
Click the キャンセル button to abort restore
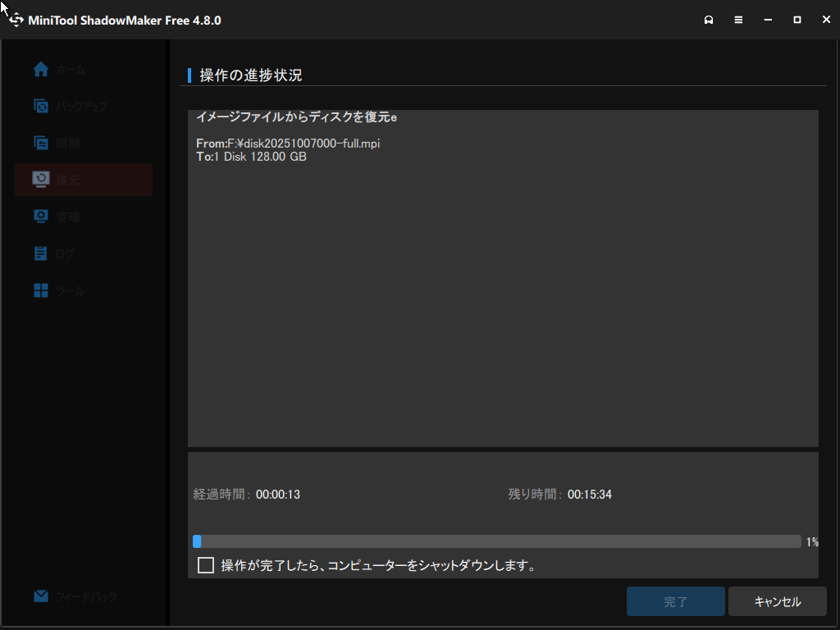pos(777,601)
